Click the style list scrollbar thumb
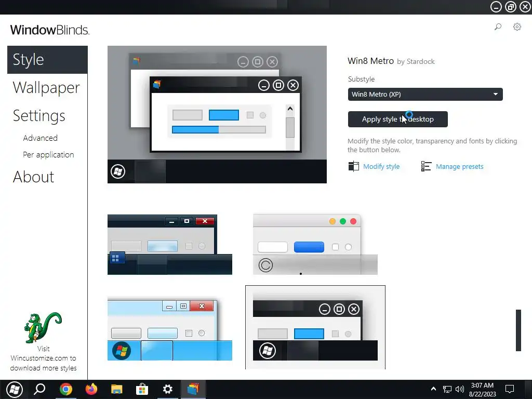 coord(518,330)
